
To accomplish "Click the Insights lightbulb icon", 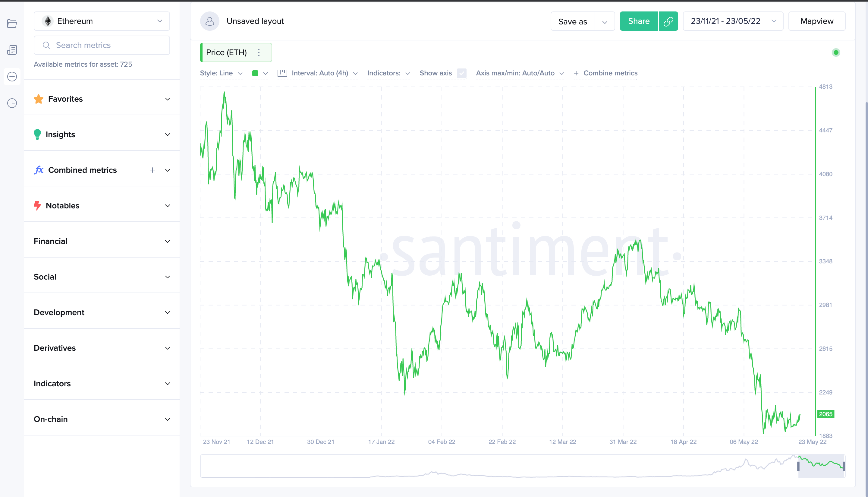I will [37, 135].
